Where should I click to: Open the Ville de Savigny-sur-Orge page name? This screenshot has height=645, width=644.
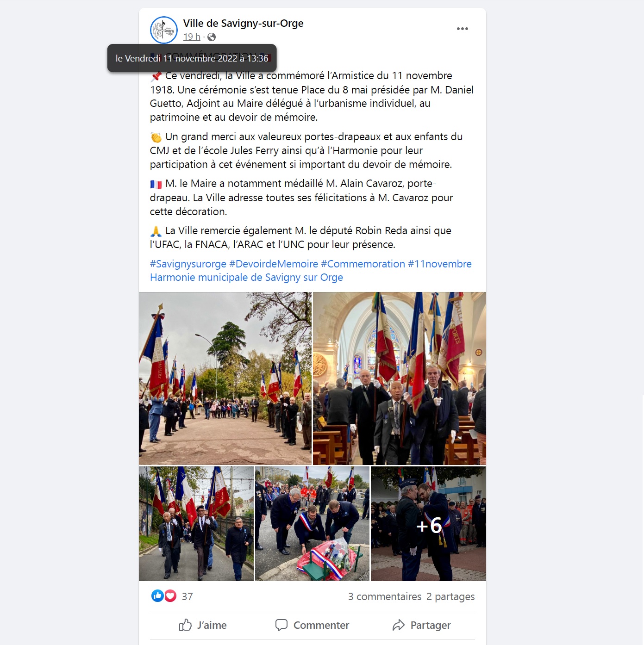(244, 23)
